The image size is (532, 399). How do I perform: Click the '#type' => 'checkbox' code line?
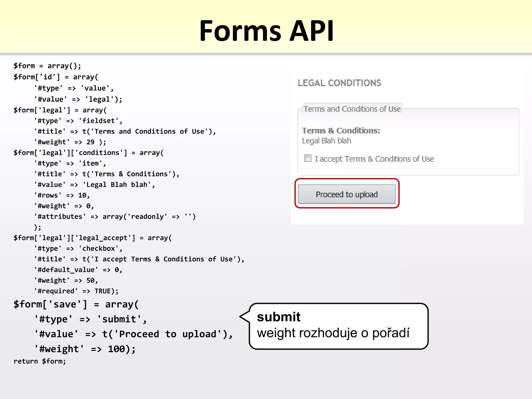click(78, 249)
